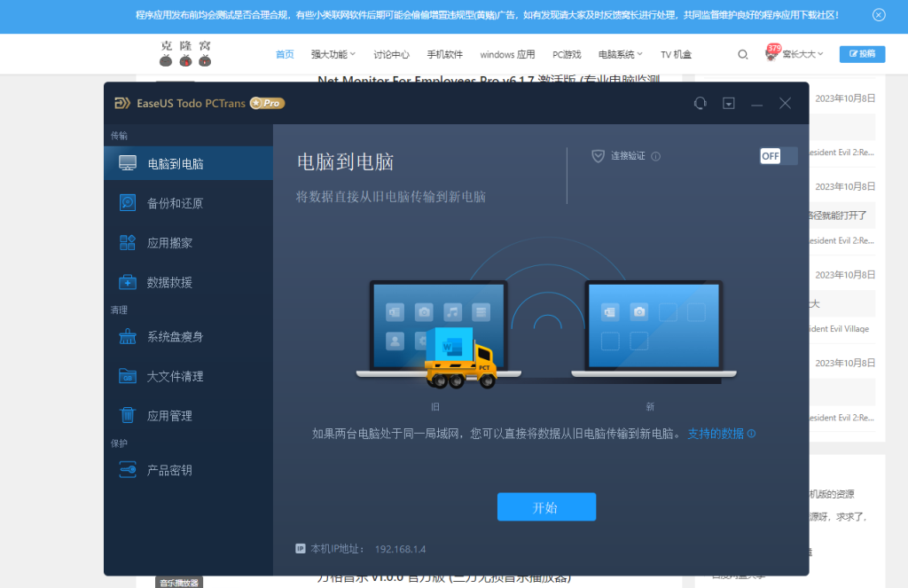Click the 备份和还原 backup icon
The image size is (908, 588).
coord(128,203)
